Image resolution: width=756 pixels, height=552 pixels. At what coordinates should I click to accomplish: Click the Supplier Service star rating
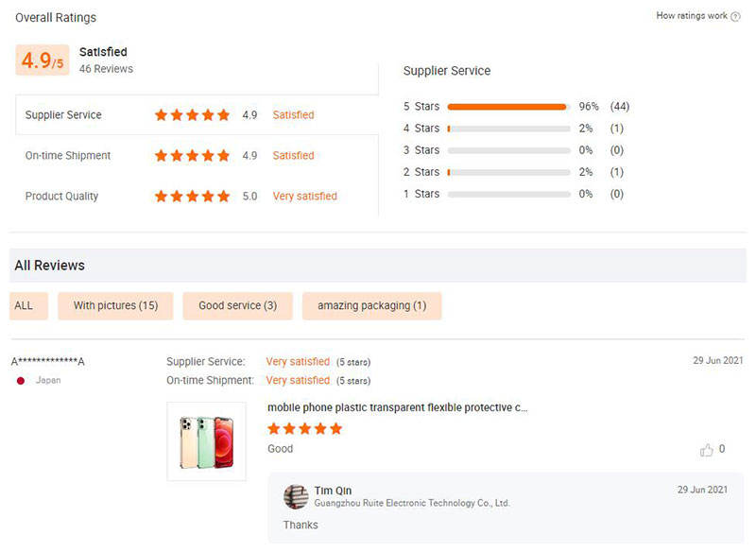(x=192, y=115)
